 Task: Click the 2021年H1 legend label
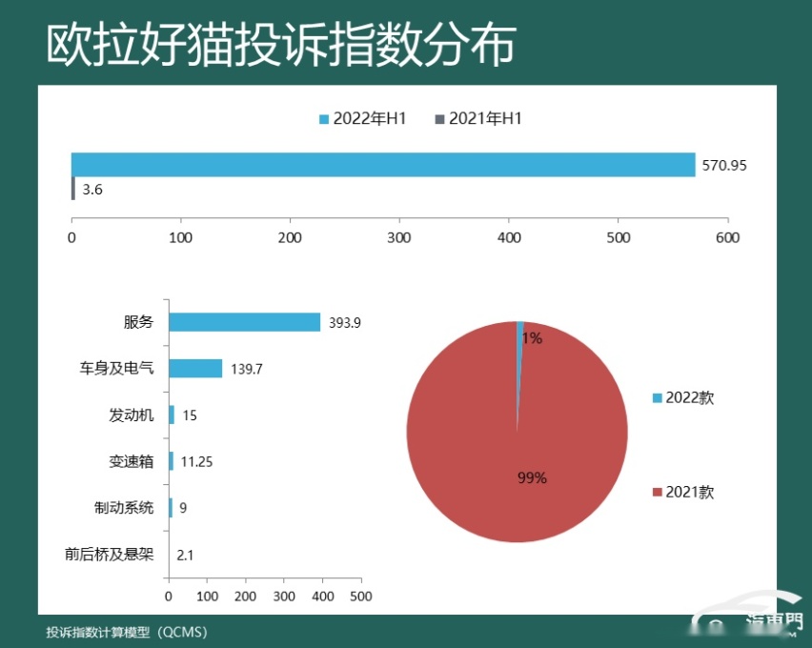pyautogui.click(x=485, y=118)
